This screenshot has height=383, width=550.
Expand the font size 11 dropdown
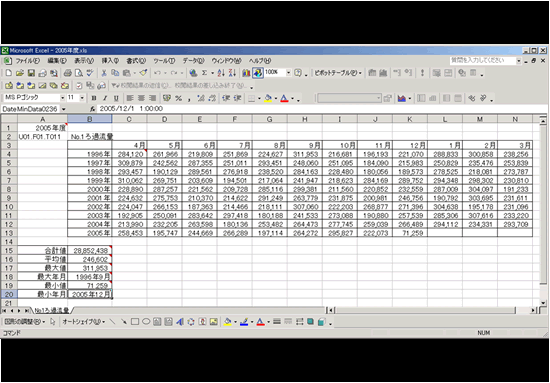pyautogui.click(x=82, y=98)
